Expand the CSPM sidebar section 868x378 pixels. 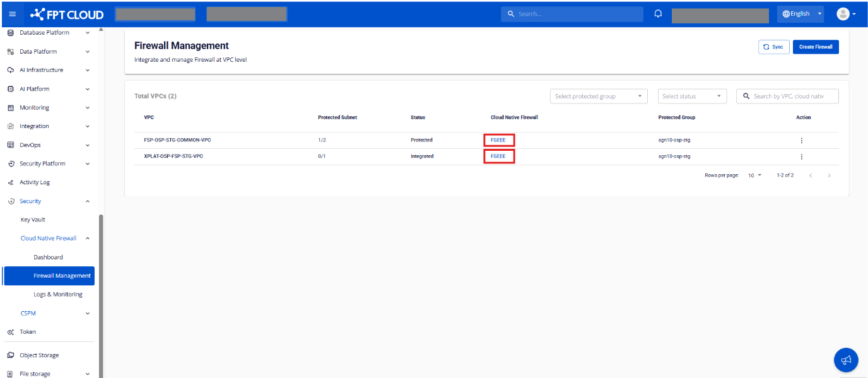(x=88, y=313)
